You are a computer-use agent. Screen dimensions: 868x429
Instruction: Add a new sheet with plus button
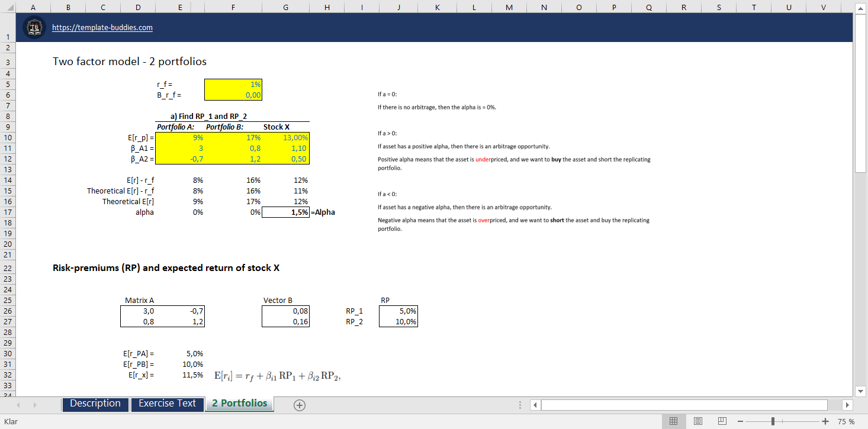click(x=299, y=405)
